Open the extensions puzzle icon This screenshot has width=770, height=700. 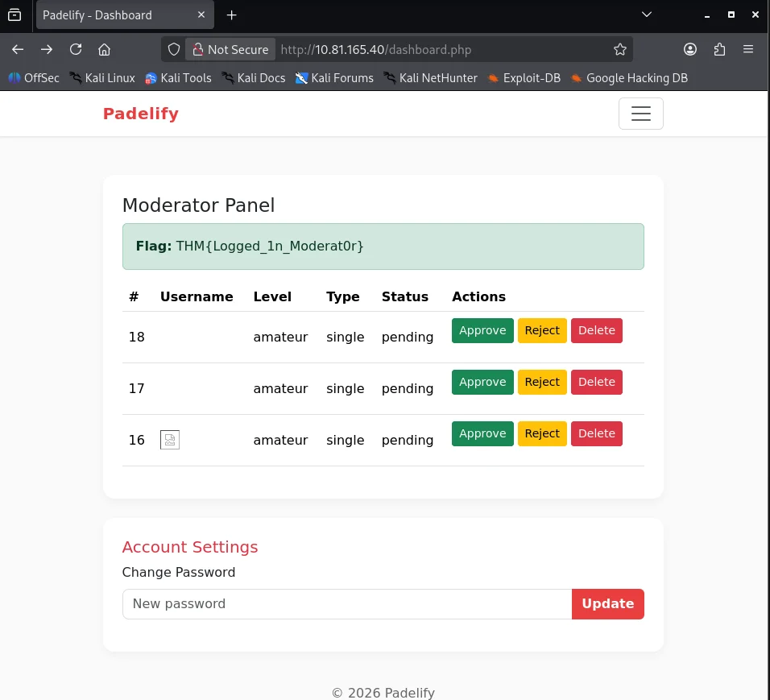click(719, 49)
